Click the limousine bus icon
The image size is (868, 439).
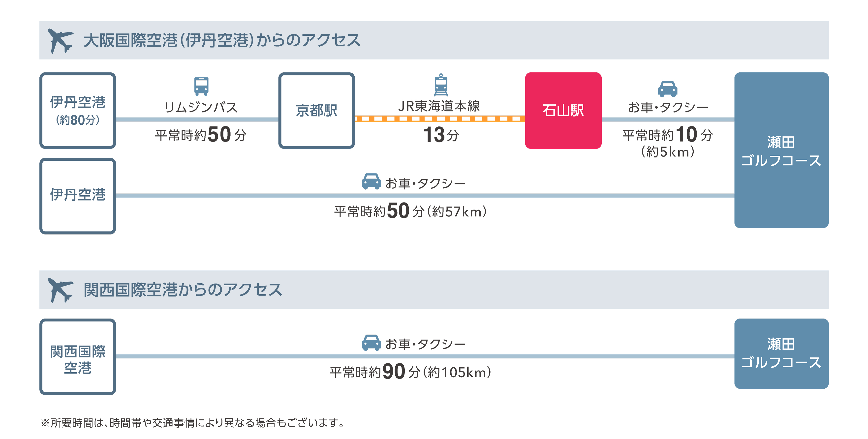point(201,86)
